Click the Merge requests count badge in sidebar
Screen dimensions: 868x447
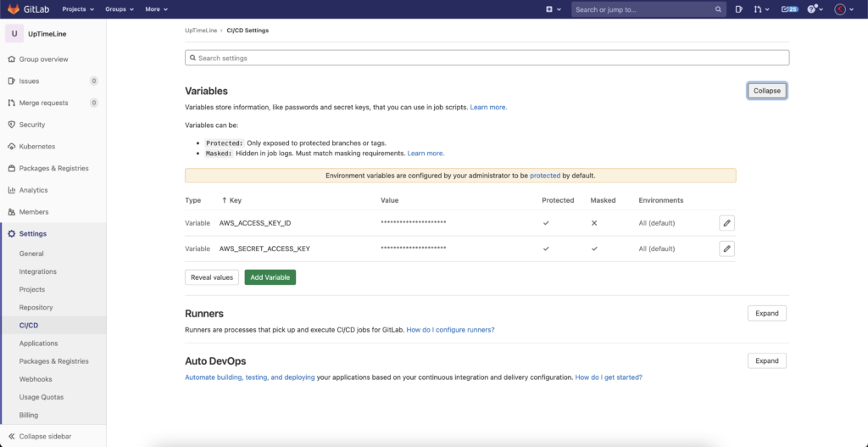(x=94, y=103)
